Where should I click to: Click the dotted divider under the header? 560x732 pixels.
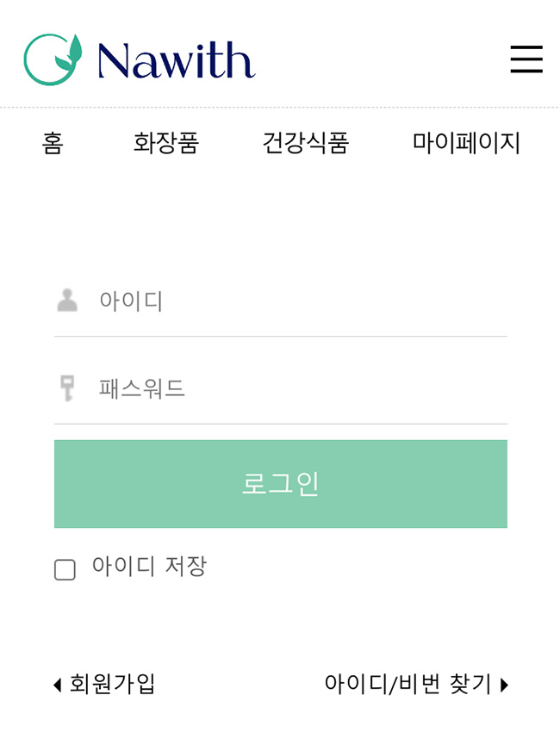click(280, 108)
